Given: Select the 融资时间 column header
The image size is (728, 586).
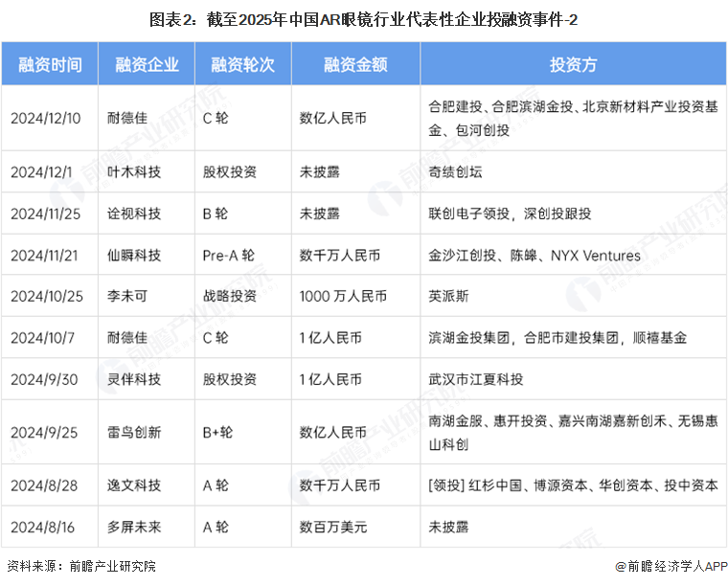Looking at the screenshot, I should 50,64.
